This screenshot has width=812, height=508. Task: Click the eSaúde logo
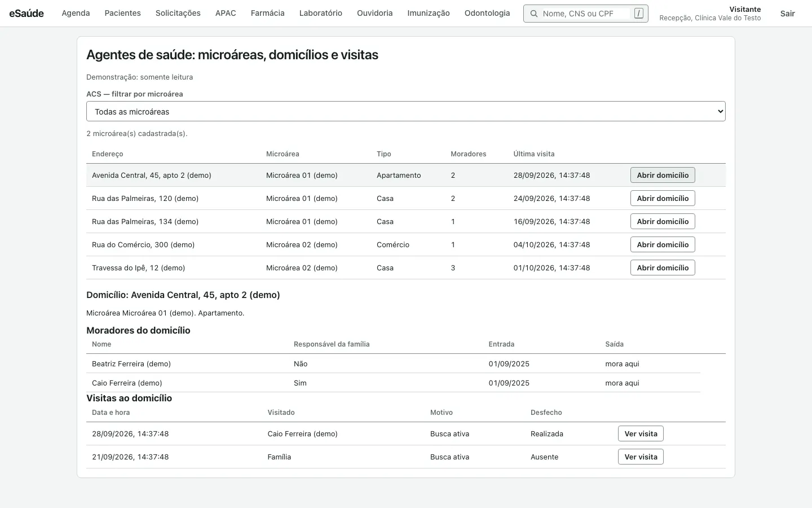[27, 13]
